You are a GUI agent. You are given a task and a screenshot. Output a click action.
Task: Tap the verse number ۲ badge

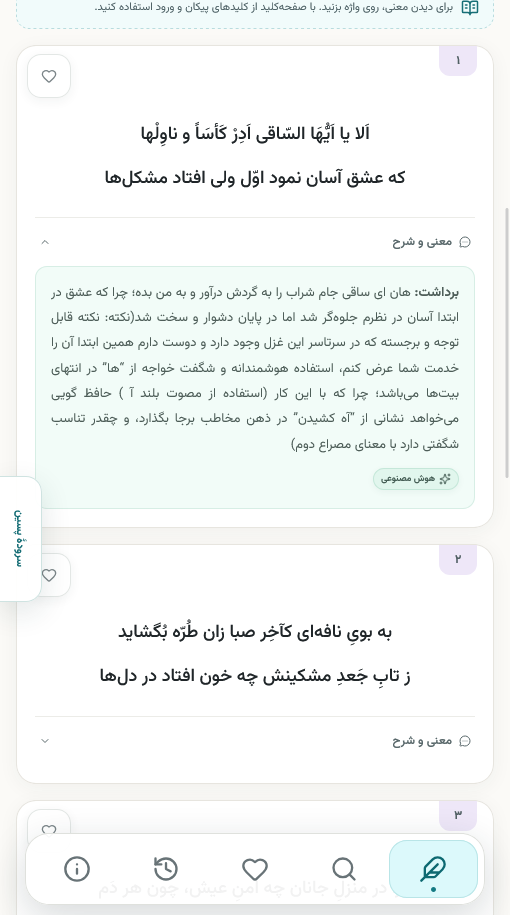(458, 559)
